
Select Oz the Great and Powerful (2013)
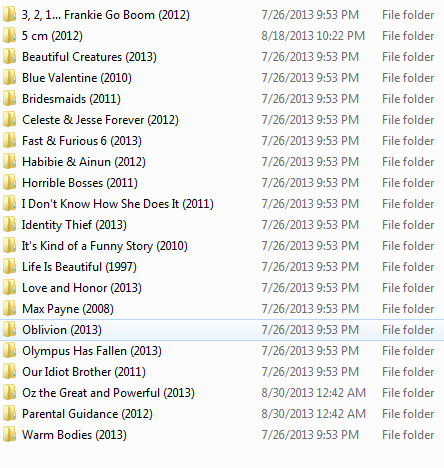pyautogui.click(x=108, y=393)
